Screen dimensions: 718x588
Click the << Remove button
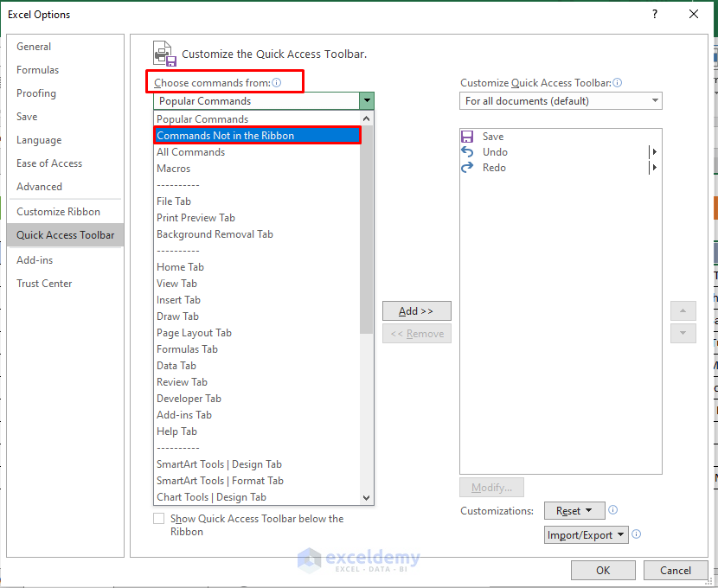(x=417, y=334)
